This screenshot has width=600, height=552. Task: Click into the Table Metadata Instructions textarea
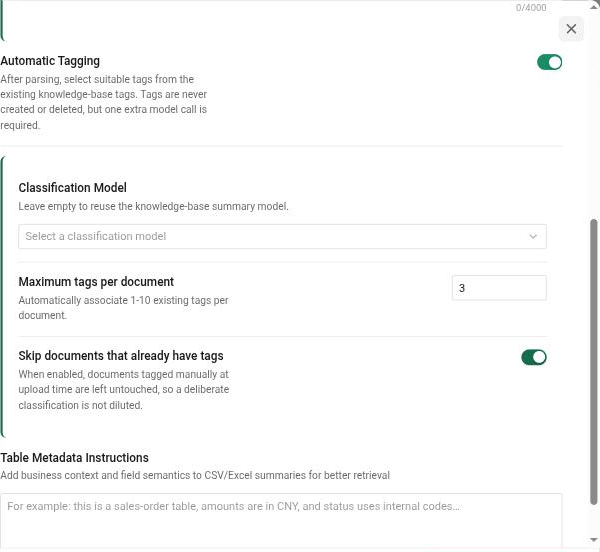[x=281, y=522]
